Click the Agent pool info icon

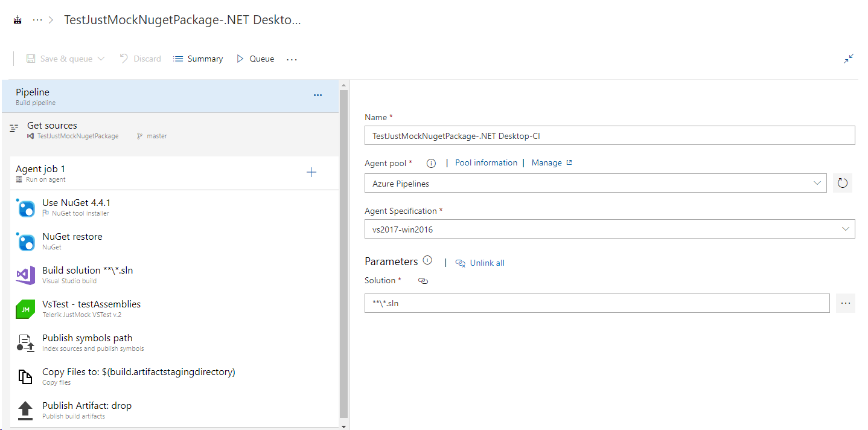point(431,163)
